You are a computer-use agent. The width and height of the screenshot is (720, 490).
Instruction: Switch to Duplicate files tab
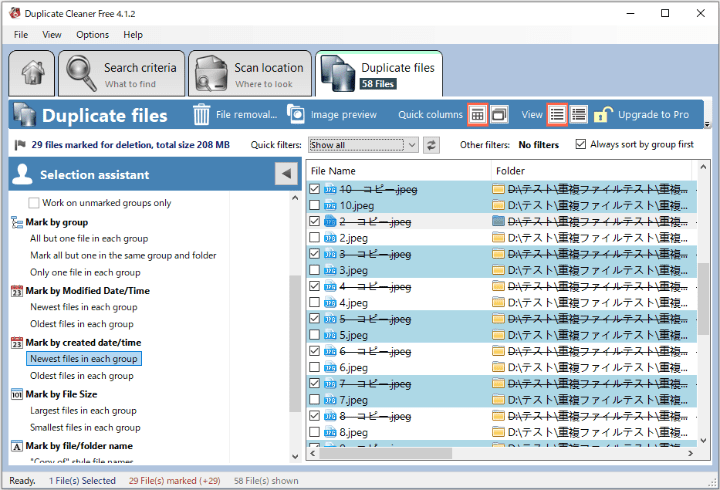tap(379, 73)
